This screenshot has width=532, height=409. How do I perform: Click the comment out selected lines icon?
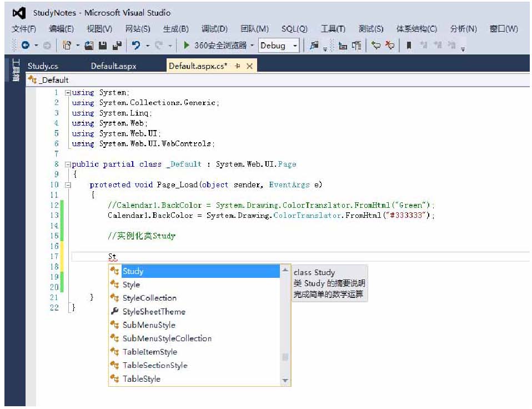pos(376,45)
